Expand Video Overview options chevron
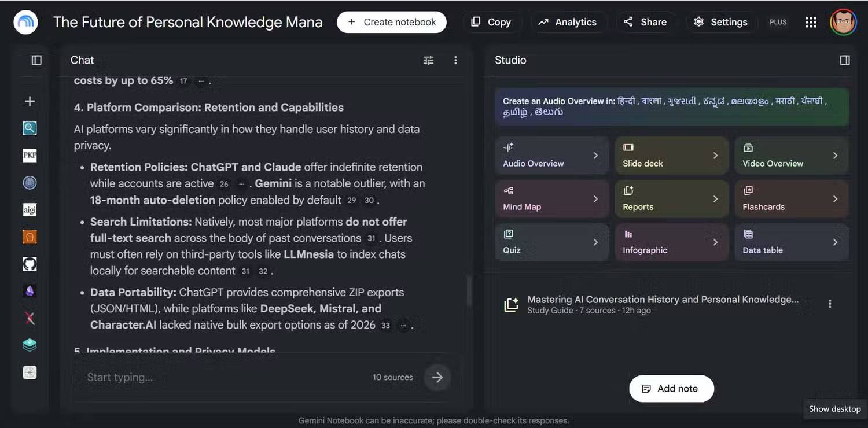The width and height of the screenshot is (868, 428). tap(835, 156)
